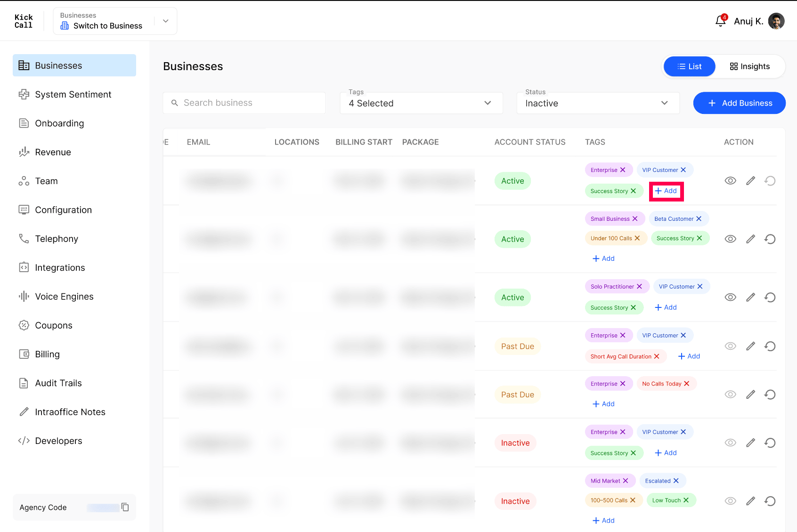Click user avatar of Anuj K.
The height and width of the screenshot is (532, 797).
pyautogui.click(x=776, y=21)
